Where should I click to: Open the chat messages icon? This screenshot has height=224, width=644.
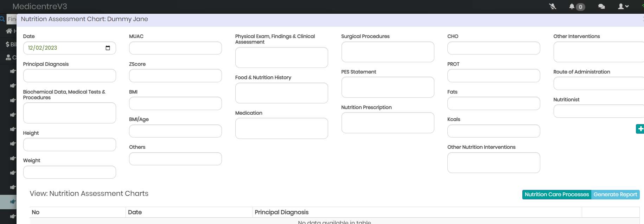coord(601,6)
